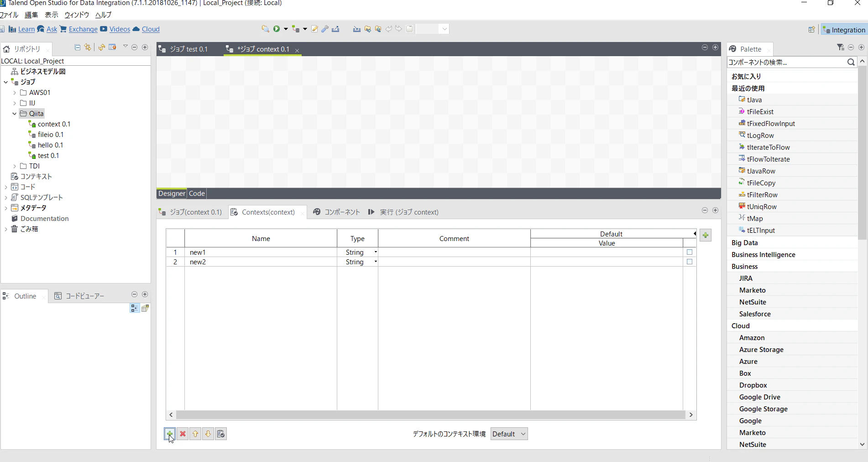Click the component search field in Palette
Viewport: 868px width, 462px height.
coord(786,62)
